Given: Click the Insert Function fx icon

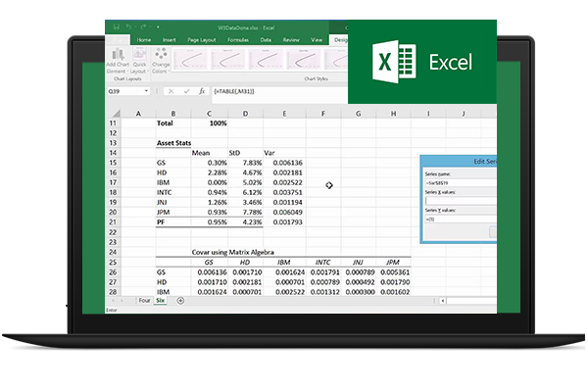Looking at the screenshot, I should coord(202,91).
